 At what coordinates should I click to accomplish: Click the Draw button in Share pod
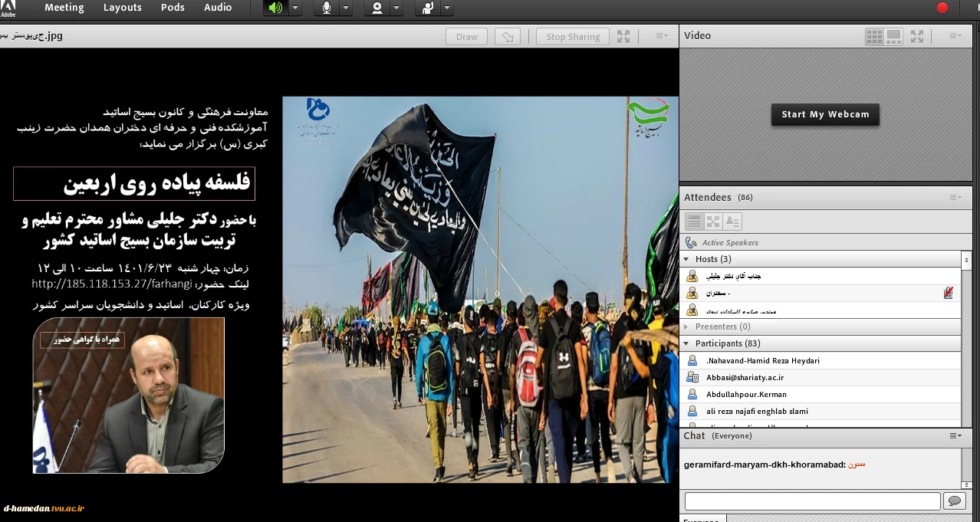[466, 37]
